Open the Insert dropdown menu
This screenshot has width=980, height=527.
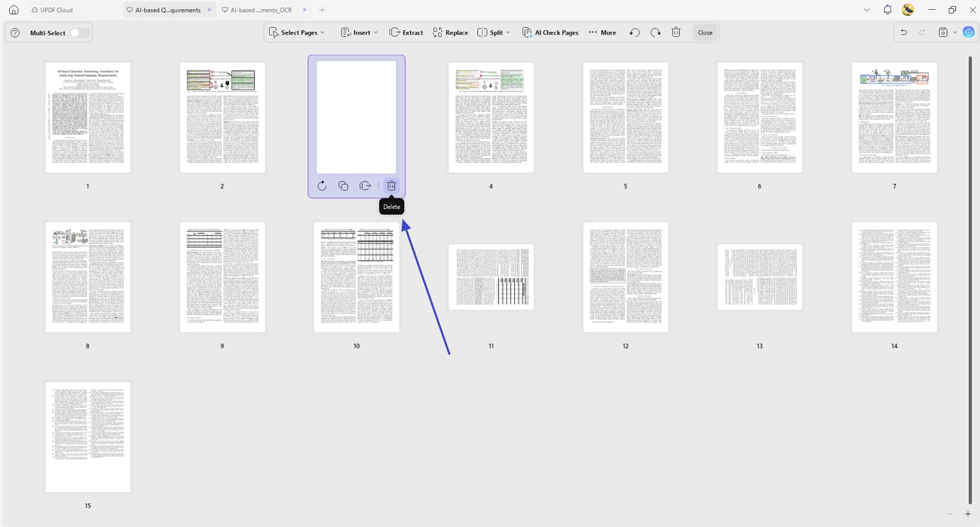click(x=360, y=32)
